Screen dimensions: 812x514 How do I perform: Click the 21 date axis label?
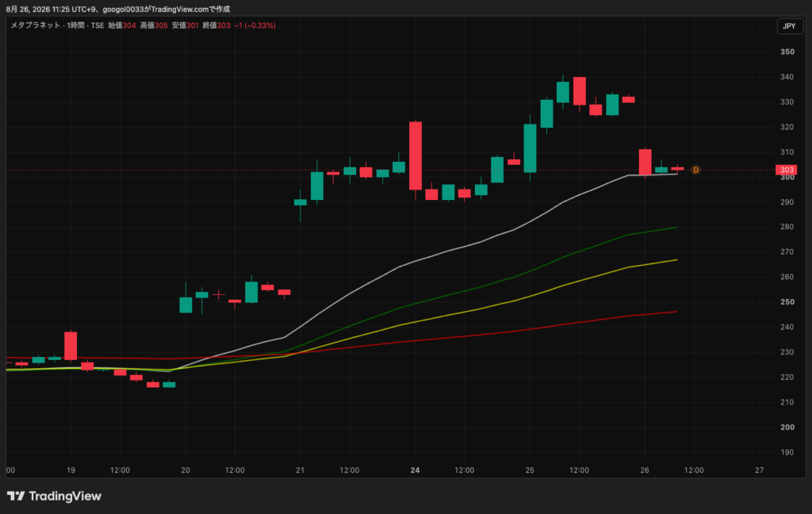301,470
